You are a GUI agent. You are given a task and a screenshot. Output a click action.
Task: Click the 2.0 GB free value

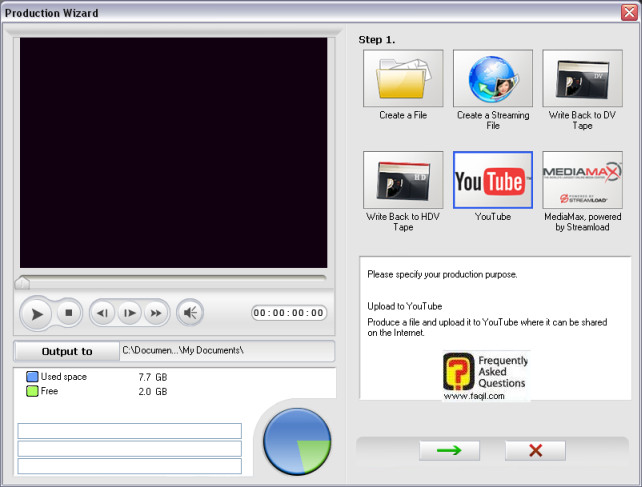pos(153,392)
